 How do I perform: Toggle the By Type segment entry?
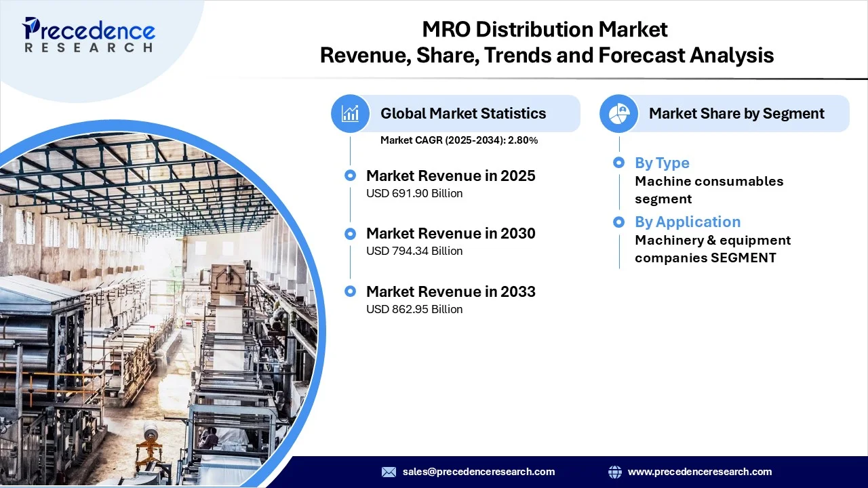click(662, 163)
